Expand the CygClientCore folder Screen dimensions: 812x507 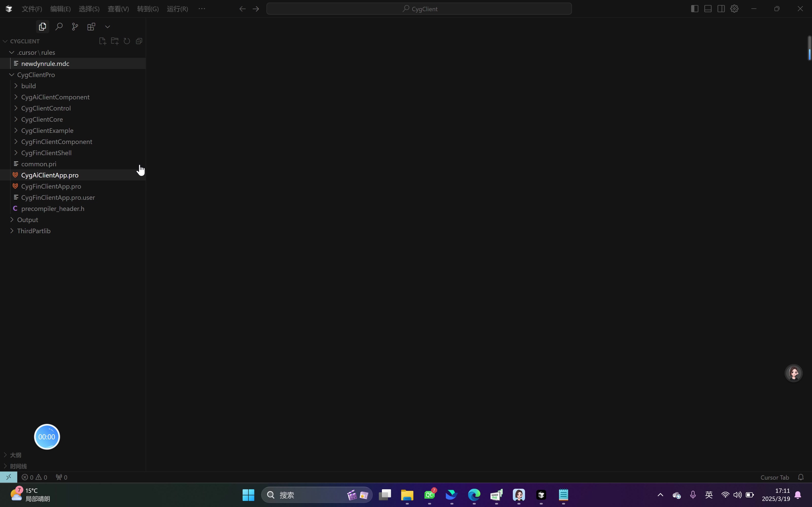click(42, 119)
